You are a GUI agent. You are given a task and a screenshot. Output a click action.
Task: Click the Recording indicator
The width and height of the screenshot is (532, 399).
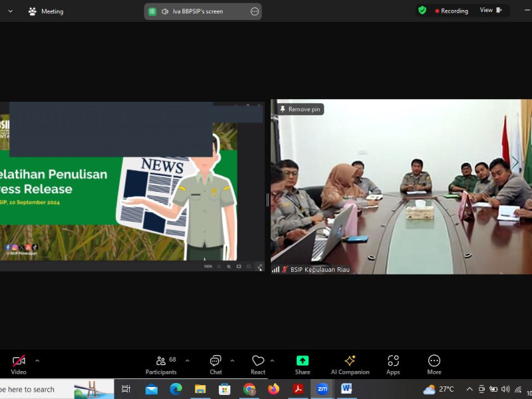(x=452, y=11)
